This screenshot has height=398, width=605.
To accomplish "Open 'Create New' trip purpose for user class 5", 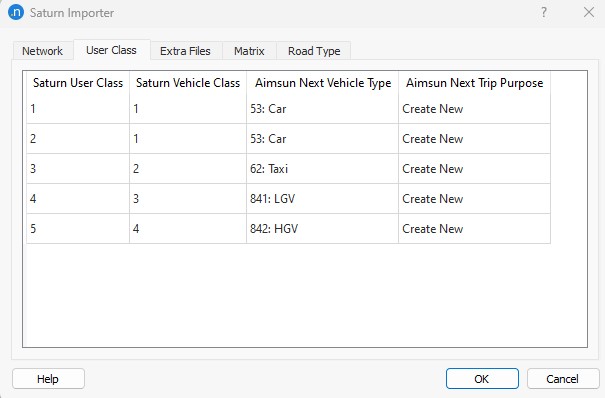I will (x=475, y=229).
